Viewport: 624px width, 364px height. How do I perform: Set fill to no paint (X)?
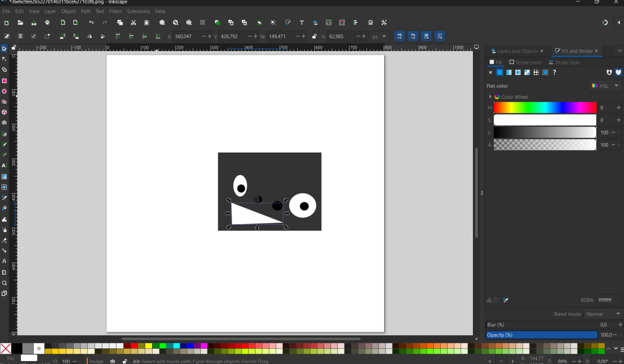[x=490, y=73]
